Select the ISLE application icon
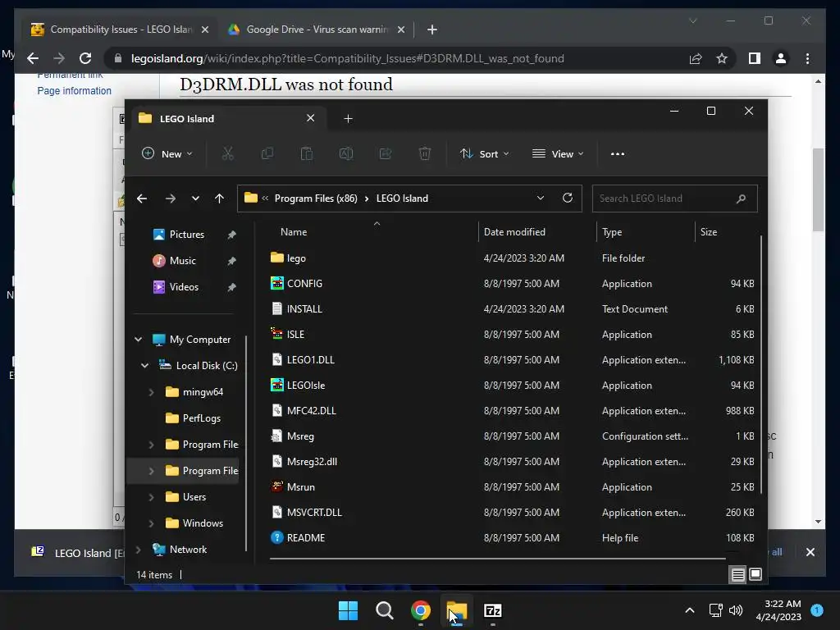840x630 pixels. 277,335
